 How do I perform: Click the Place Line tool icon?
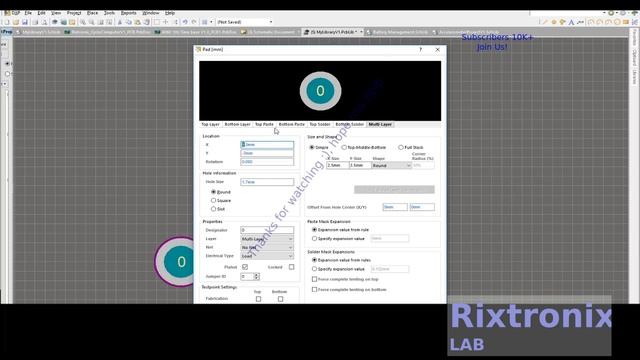[x=544, y=22]
